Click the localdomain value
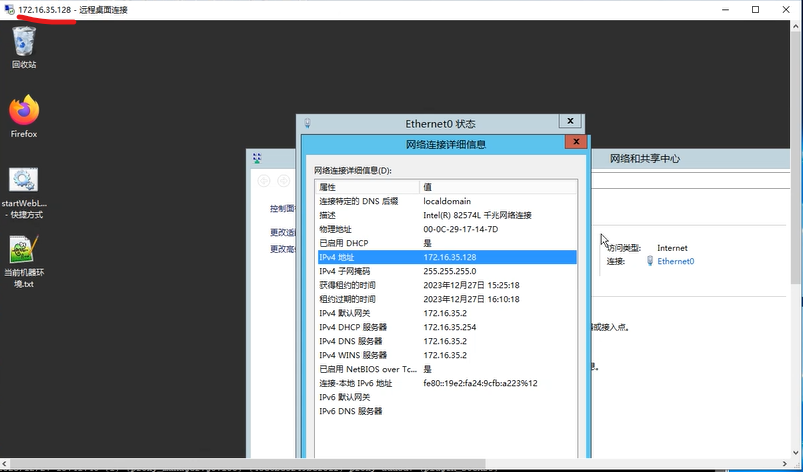Image resolution: width=803 pixels, height=472 pixels. [x=447, y=201]
